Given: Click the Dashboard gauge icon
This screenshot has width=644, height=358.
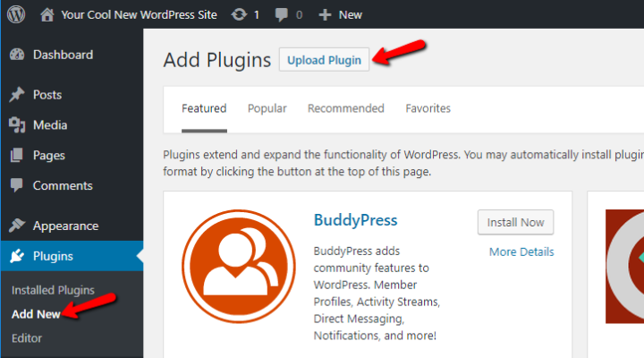Looking at the screenshot, I should pyautogui.click(x=17, y=55).
